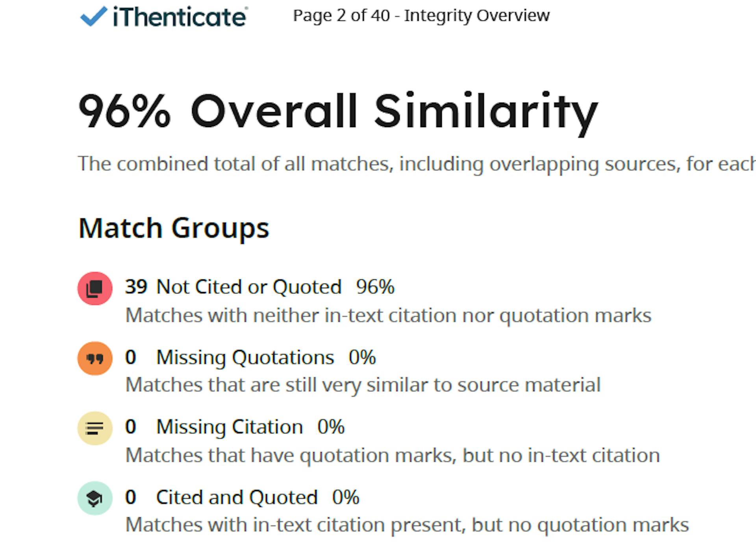Click the Page 2 of 40 header text

(x=421, y=16)
